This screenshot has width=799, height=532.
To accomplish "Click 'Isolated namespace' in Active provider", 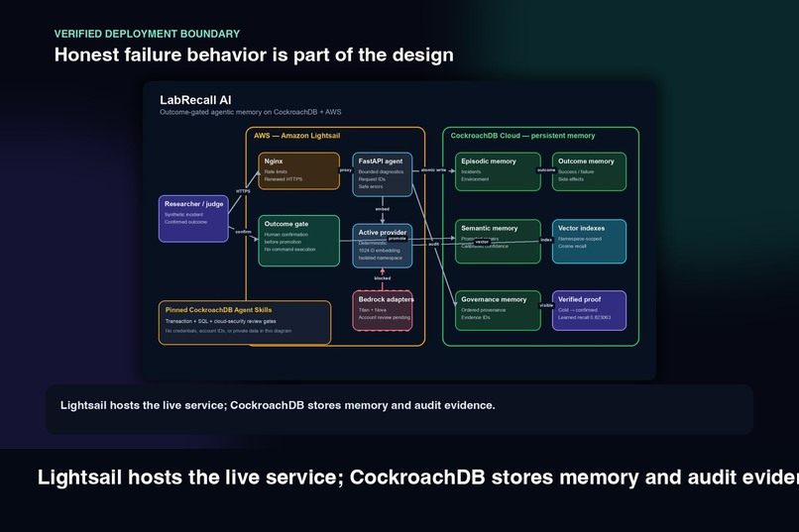I will tap(380, 258).
